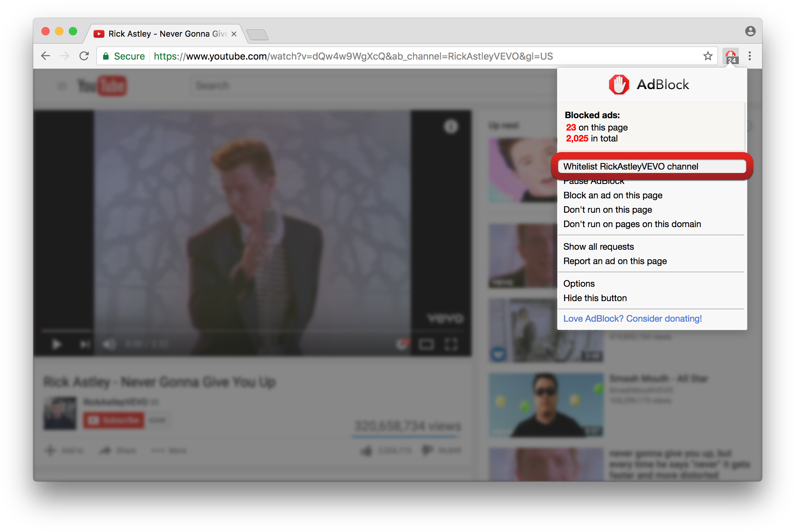
Task: Open Chrome three-dot menu
Action: (750, 56)
